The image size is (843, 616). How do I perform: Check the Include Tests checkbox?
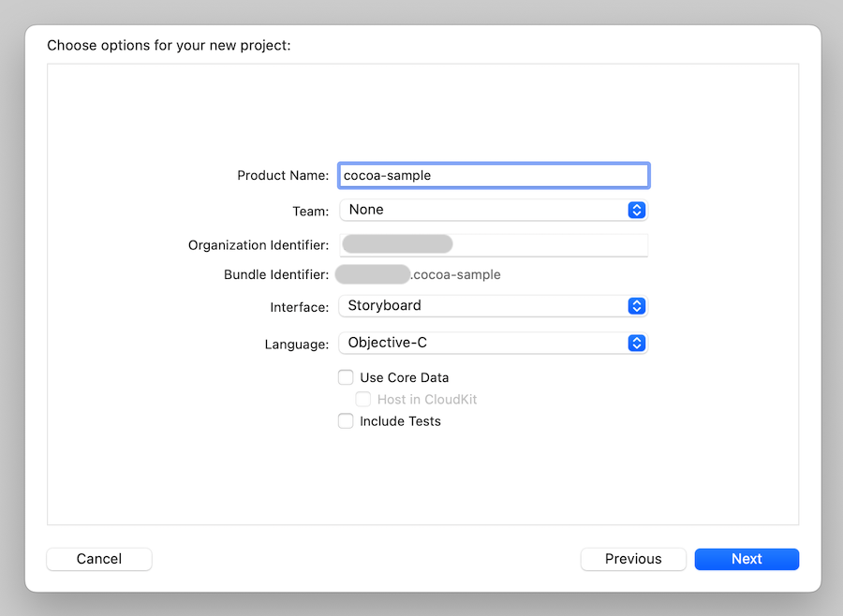click(x=346, y=421)
